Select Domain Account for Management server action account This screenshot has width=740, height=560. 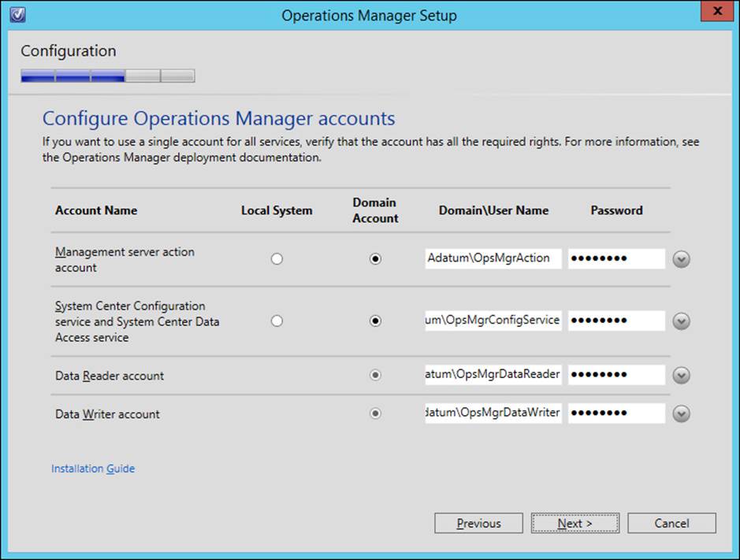coord(375,259)
